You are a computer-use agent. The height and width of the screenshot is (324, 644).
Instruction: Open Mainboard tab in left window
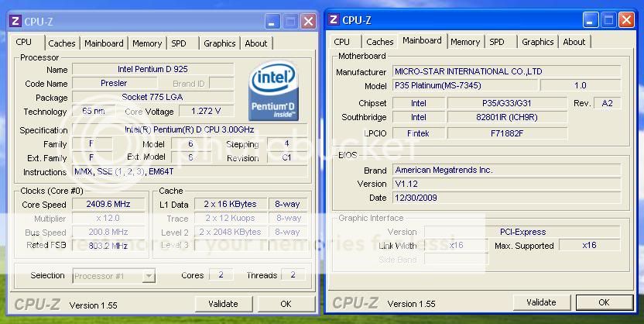[x=104, y=43]
